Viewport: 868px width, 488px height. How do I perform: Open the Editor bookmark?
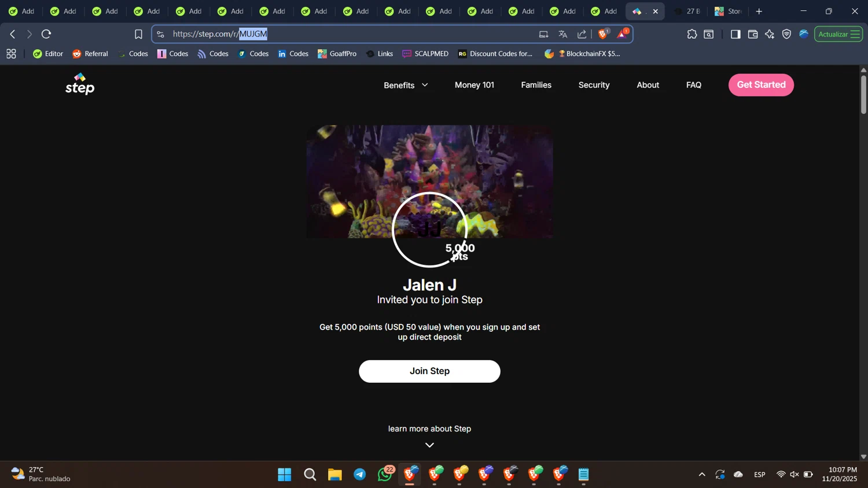48,54
